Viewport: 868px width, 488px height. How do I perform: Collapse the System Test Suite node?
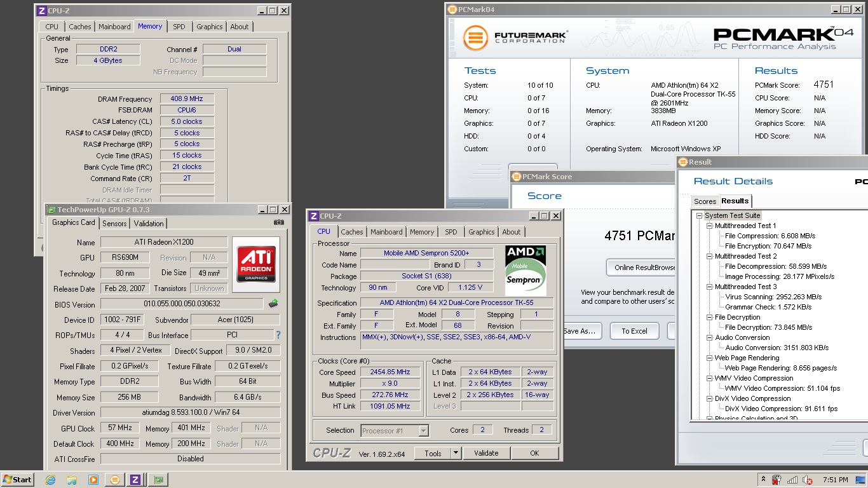[700, 215]
